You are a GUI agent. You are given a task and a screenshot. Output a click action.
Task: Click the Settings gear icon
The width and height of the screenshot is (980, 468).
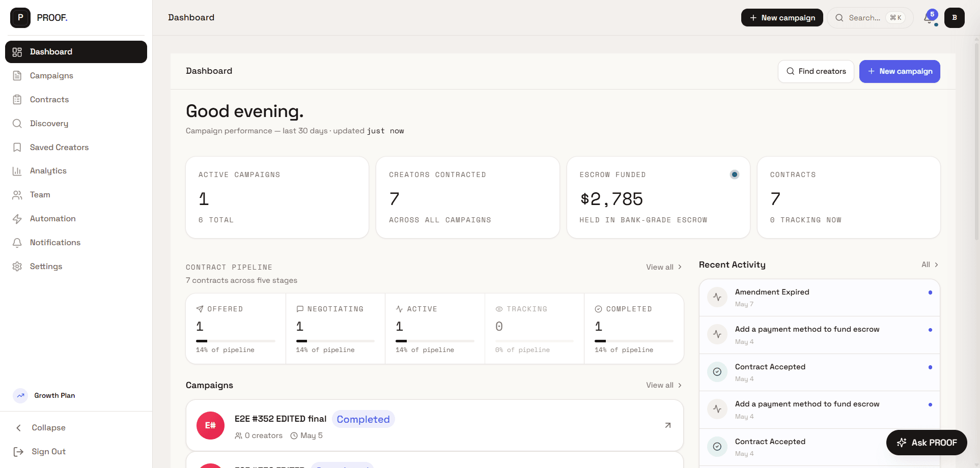coord(17,267)
